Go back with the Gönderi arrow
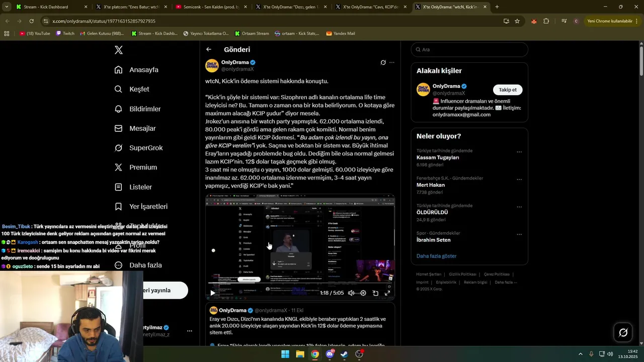The width and height of the screenshot is (644, 362). coord(209,49)
